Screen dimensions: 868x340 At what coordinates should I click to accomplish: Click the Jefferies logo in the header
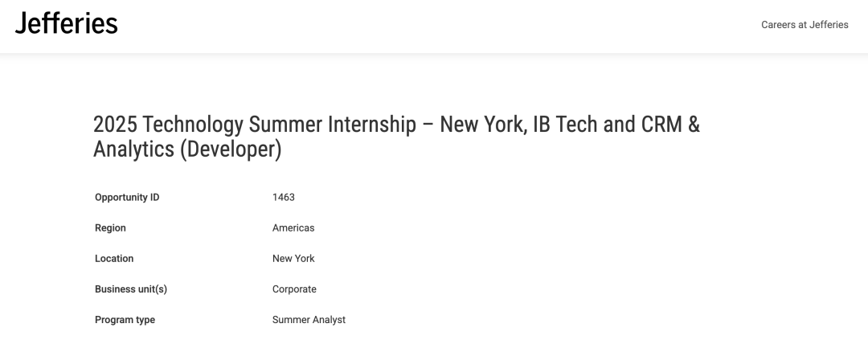67,24
